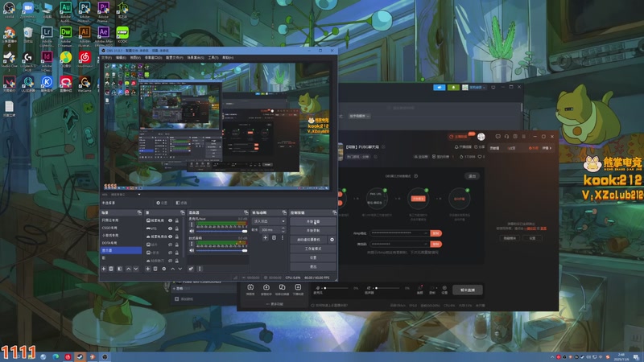Open source properties gear in Sources toolbar

tap(164, 269)
